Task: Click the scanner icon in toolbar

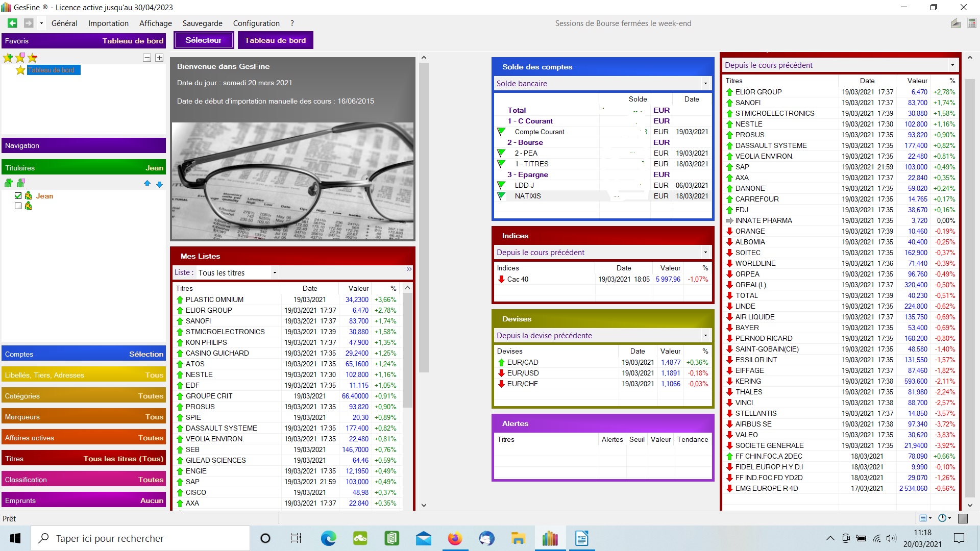Action: click(x=955, y=23)
